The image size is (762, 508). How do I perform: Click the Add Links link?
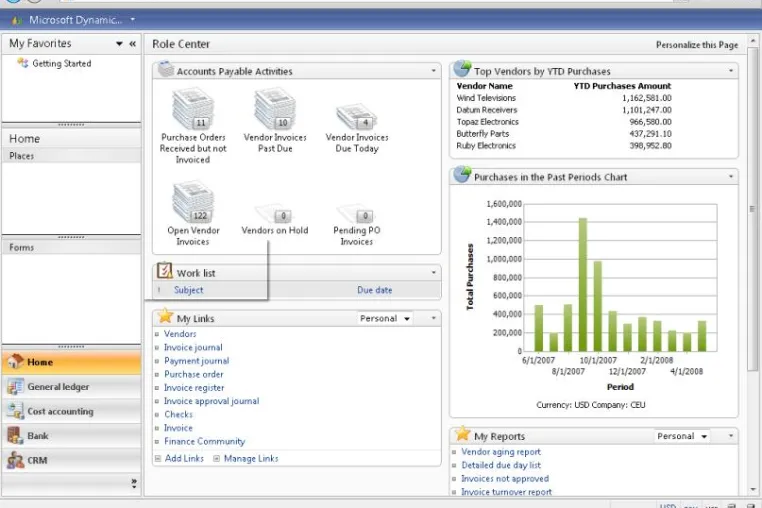(x=184, y=458)
